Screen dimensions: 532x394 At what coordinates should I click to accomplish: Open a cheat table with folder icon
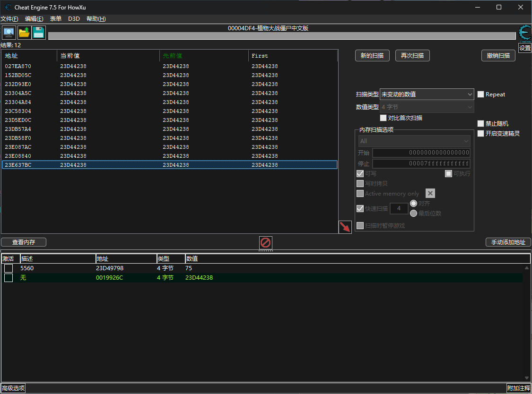point(24,32)
